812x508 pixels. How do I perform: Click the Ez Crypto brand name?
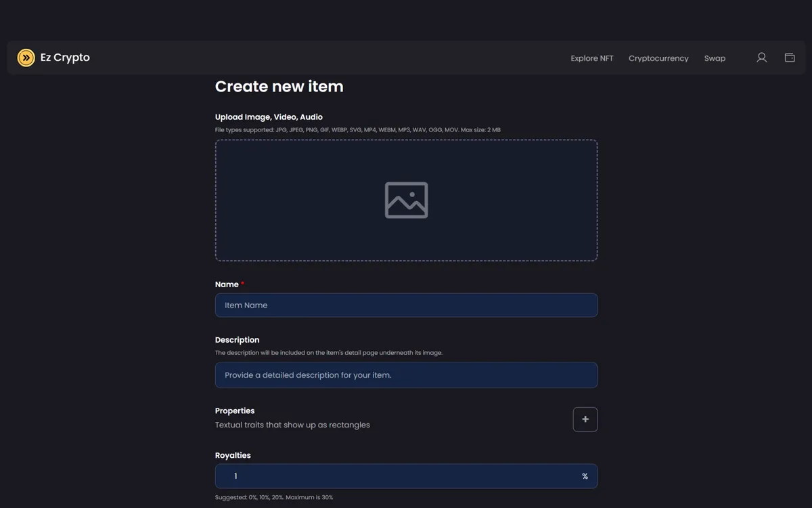65,58
